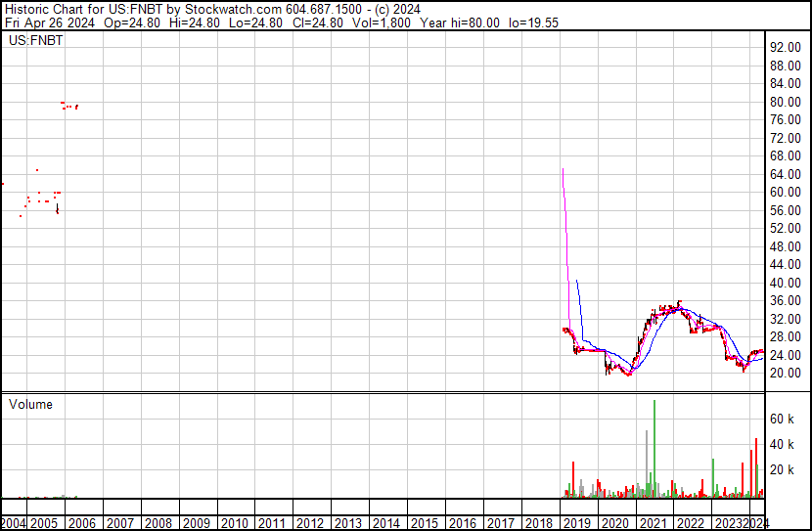Click the 2018 year label on the time axis

[x=539, y=523]
